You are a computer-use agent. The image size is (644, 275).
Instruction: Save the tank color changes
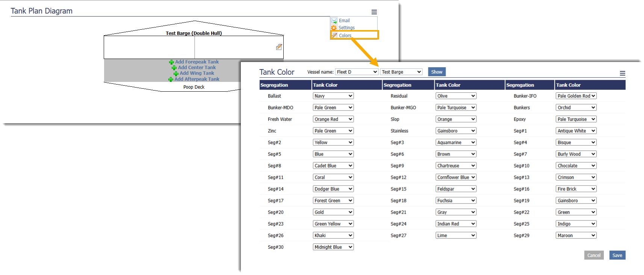pos(617,255)
